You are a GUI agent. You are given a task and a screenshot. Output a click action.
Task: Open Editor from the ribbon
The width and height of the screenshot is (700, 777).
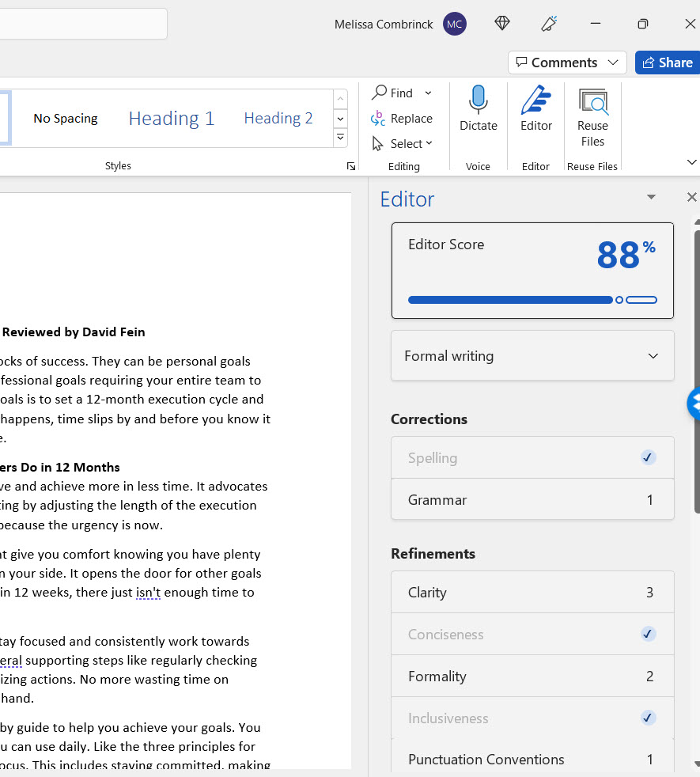[535, 109]
